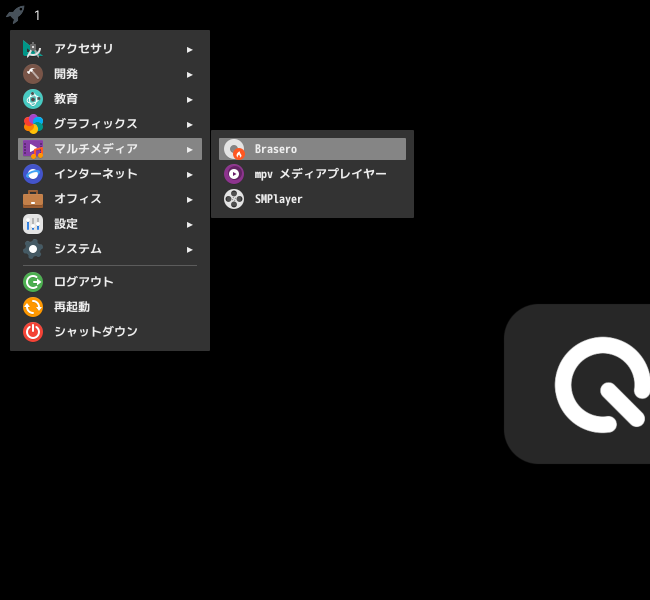Expand the 設定 submenu arrow
This screenshot has width=650, height=600.
pos(189,225)
